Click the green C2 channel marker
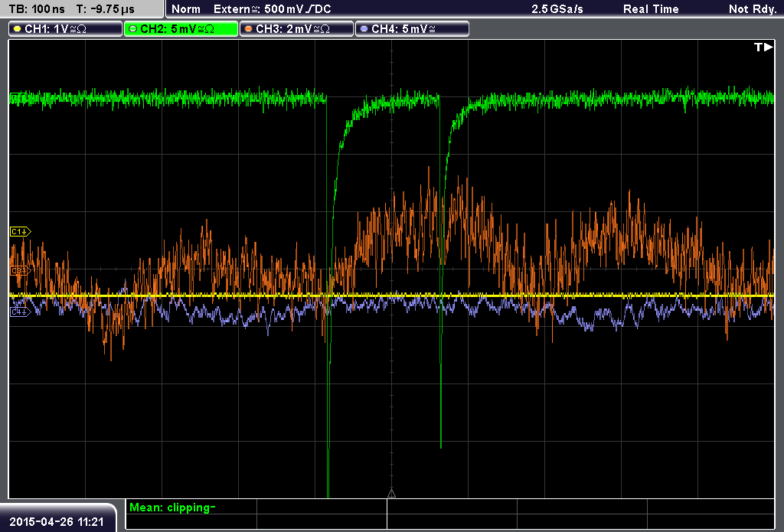The image size is (784, 532). pos(19,97)
